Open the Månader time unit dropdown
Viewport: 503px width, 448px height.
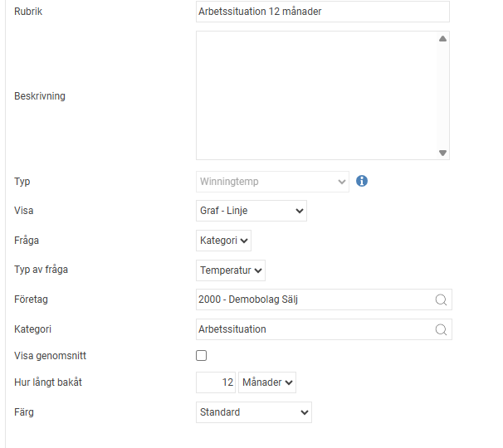tap(266, 382)
